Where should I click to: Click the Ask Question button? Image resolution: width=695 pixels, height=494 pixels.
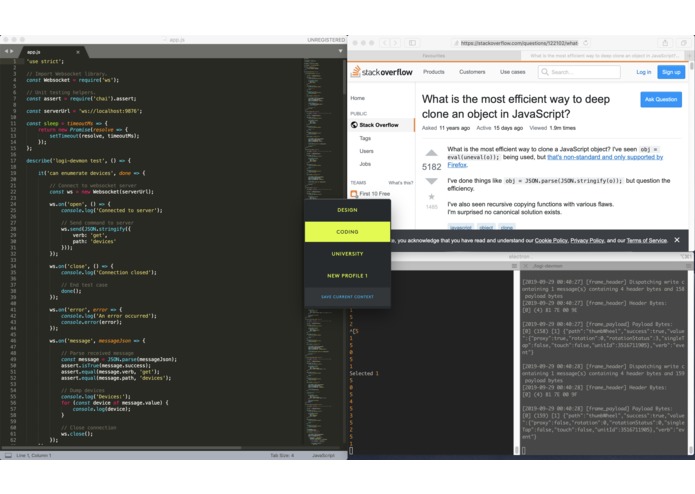click(661, 99)
